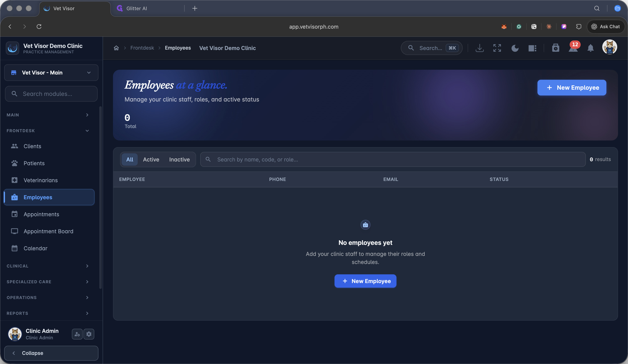Open Patients module in sidebar

pos(49,163)
